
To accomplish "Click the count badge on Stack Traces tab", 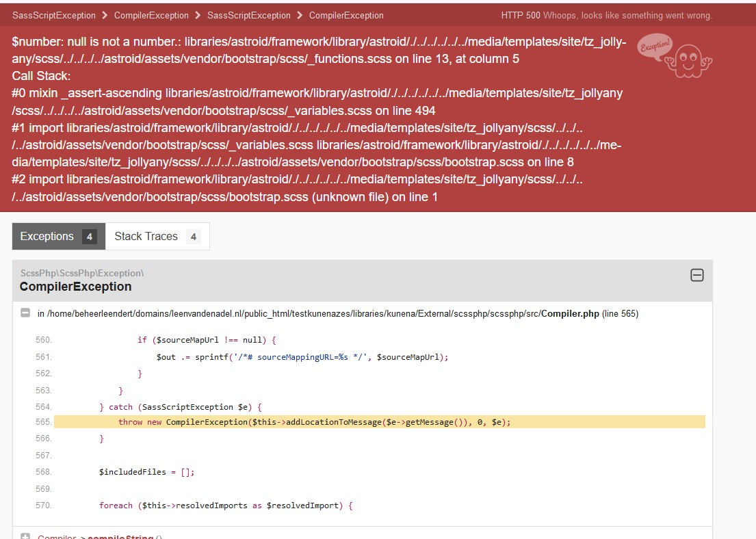I will 193,237.
